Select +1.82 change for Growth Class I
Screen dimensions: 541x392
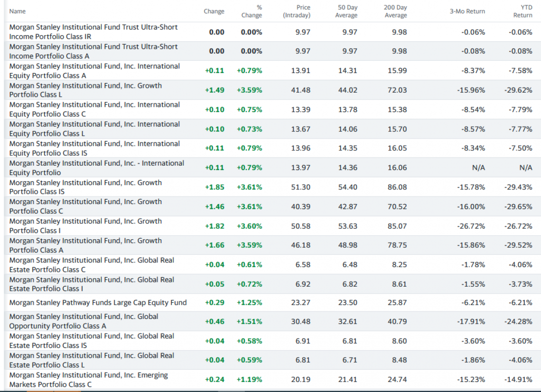215,226
